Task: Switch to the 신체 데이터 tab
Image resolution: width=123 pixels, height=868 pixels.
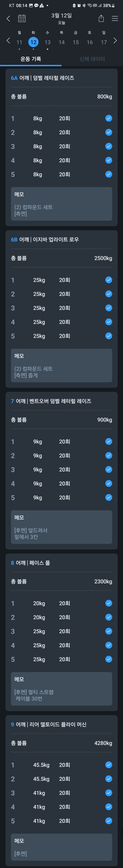Action: (92, 59)
